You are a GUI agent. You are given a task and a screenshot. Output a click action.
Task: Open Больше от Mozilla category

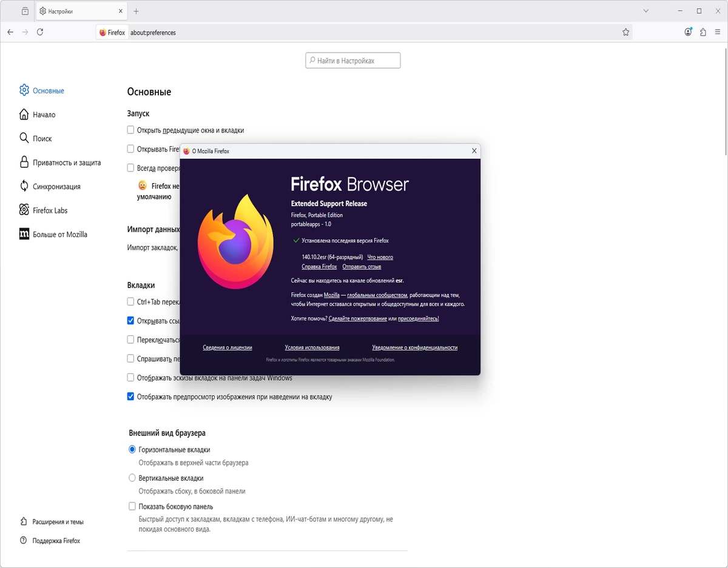click(x=53, y=234)
